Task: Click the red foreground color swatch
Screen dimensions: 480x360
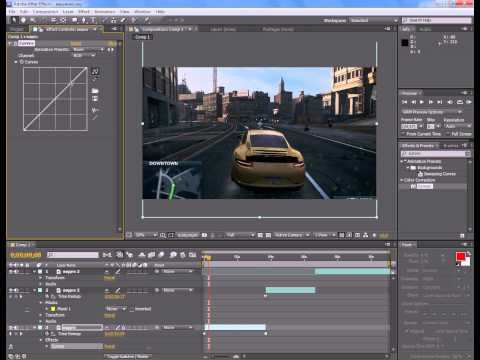Action: coord(460,256)
